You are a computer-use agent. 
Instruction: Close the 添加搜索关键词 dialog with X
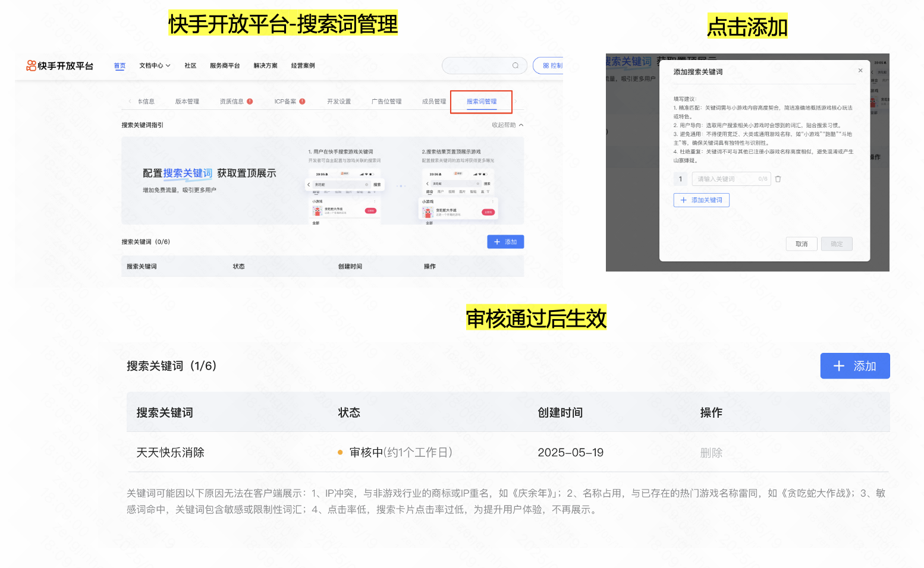pyautogui.click(x=860, y=70)
